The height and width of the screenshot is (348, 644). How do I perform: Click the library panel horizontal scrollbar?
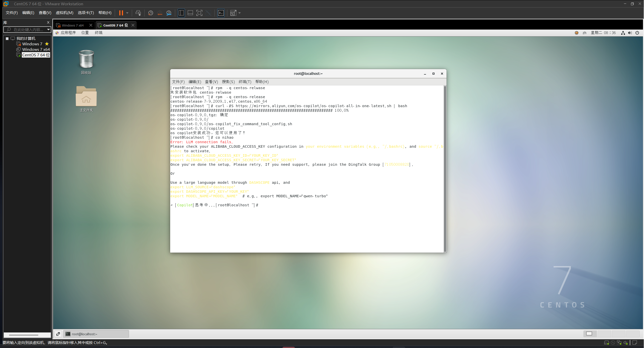(27, 335)
